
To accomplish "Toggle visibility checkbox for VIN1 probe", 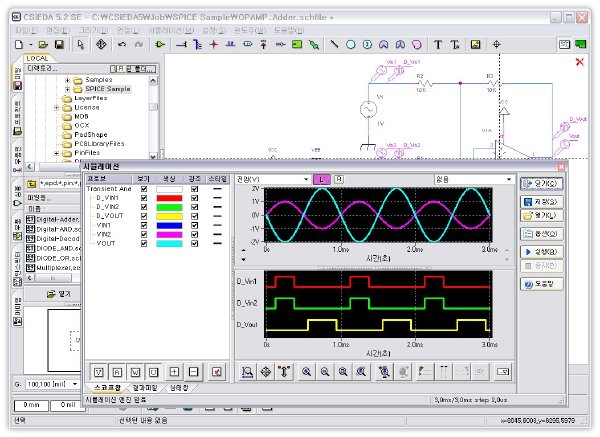I will (x=144, y=225).
